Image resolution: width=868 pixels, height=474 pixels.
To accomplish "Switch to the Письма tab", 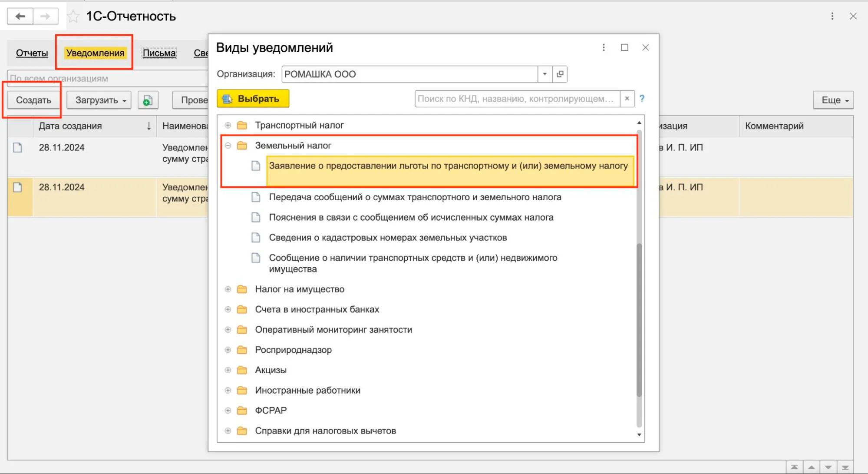I will point(159,53).
